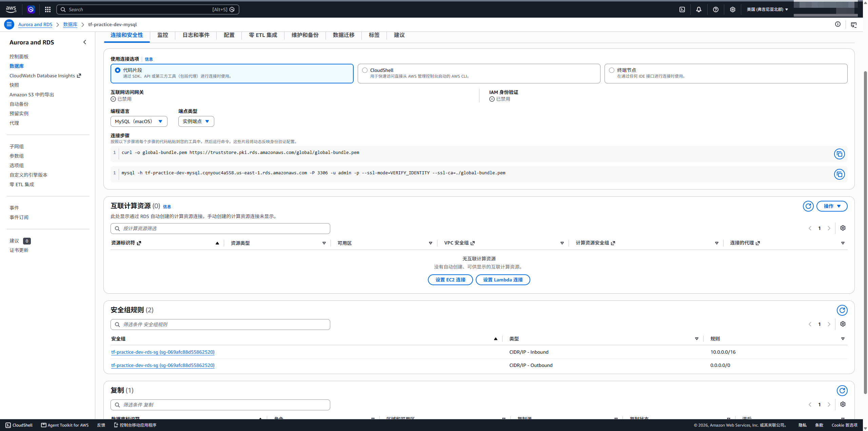Open the screen-share icon beside the info icon

point(854,25)
